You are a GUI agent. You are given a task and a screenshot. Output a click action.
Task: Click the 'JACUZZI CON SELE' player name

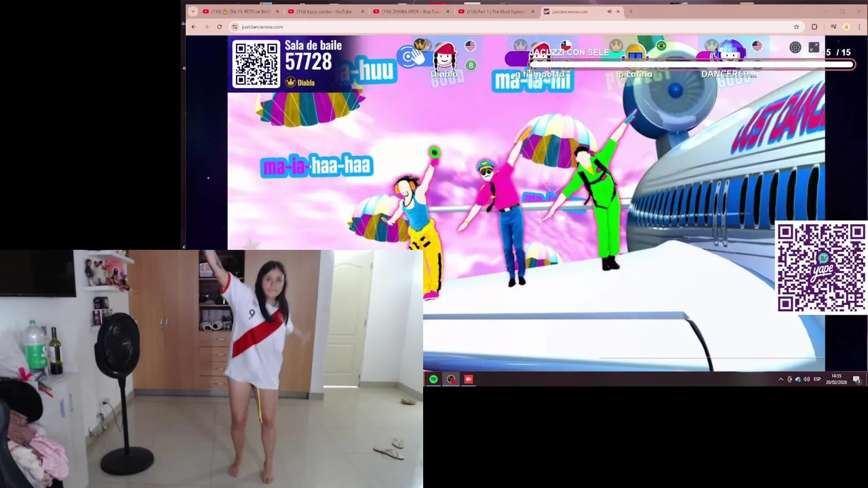pos(569,52)
